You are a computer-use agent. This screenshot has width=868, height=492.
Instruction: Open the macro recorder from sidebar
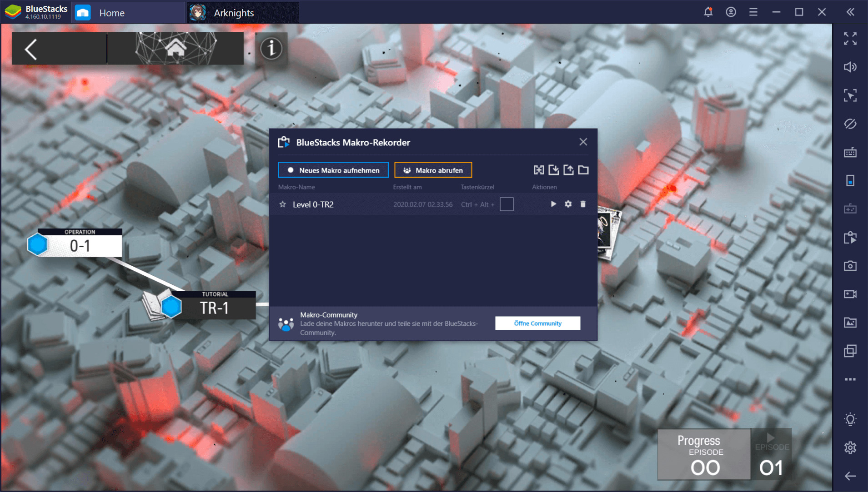point(850,238)
